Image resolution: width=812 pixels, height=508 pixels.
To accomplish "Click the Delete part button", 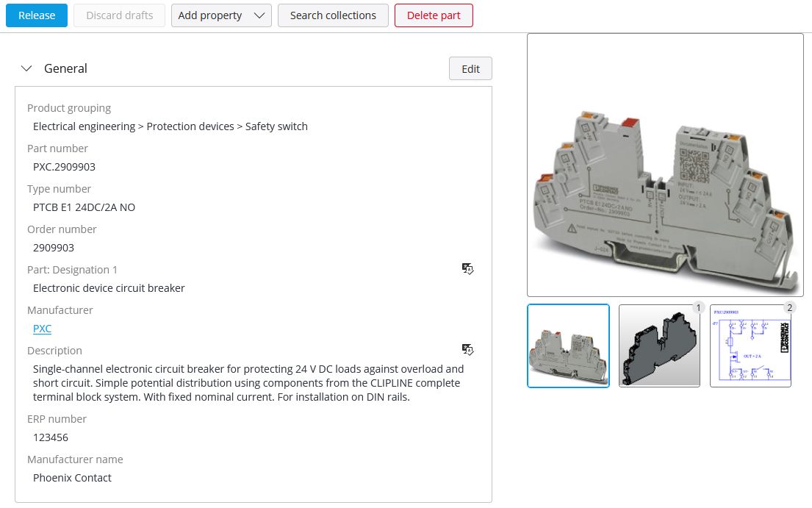I will tap(434, 15).
